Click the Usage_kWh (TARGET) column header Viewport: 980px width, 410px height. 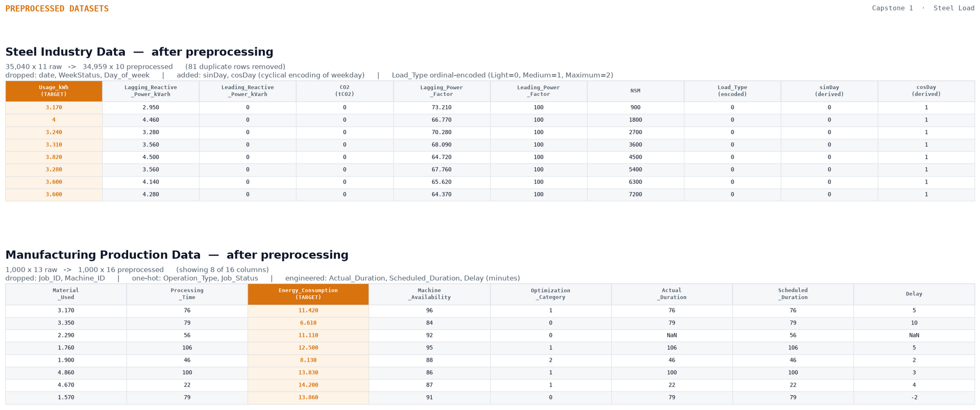[54, 91]
